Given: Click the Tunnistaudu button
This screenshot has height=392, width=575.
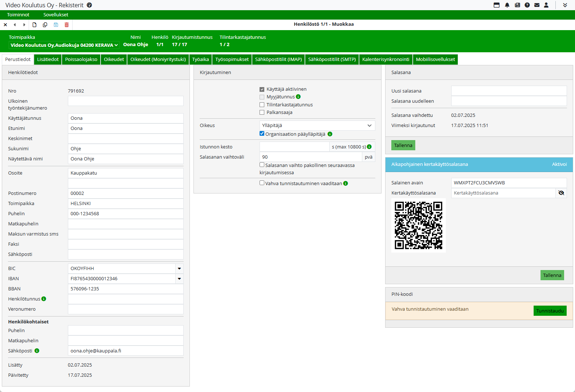Looking at the screenshot, I should click(x=550, y=311).
